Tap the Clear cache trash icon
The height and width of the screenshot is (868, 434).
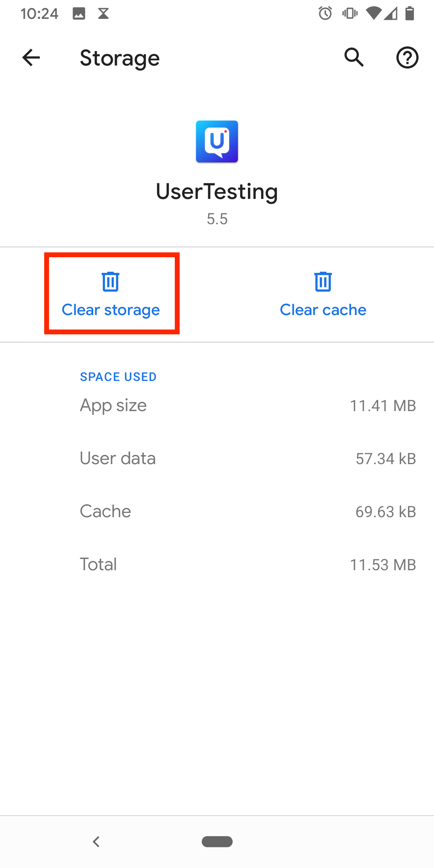[323, 281]
